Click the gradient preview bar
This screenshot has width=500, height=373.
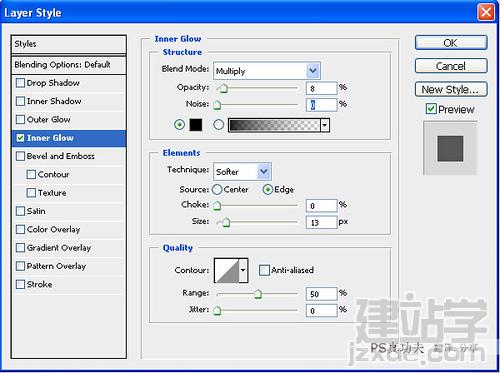[x=274, y=125]
